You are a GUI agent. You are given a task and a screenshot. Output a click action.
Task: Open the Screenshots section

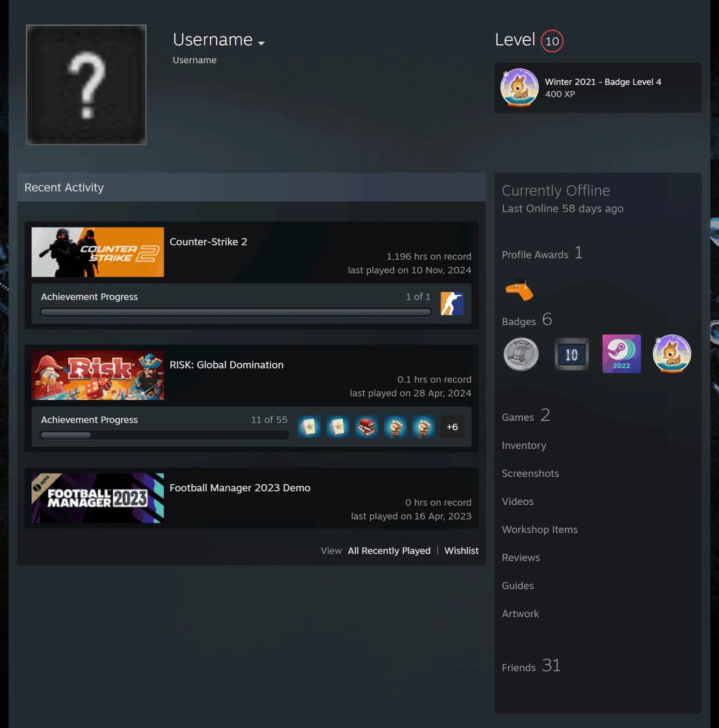[530, 474]
